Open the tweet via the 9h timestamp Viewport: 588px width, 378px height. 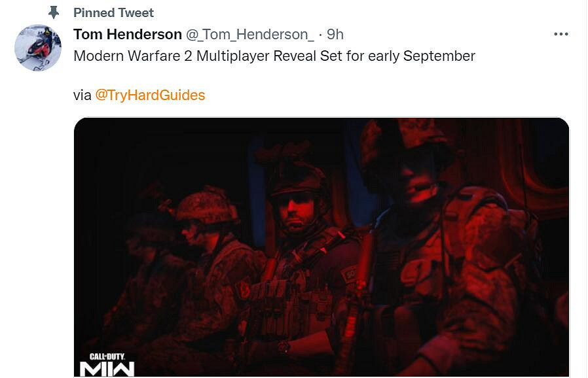(x=335, y=35)
